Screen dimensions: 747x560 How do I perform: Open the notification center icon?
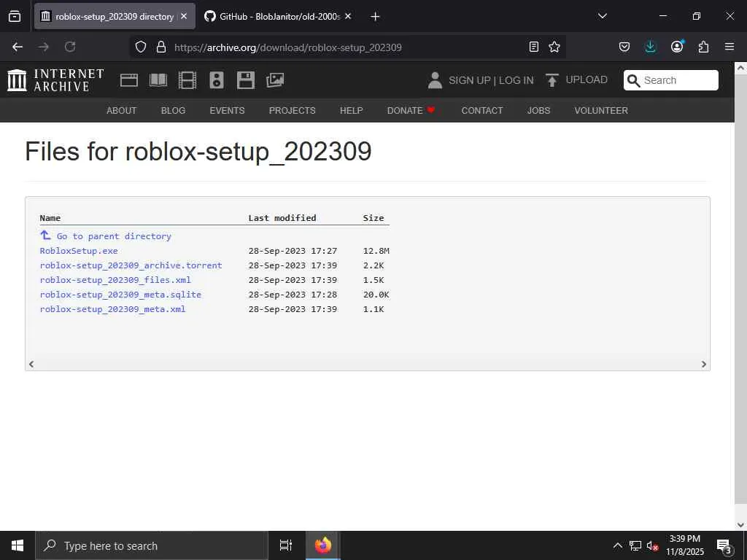pos(724,546)
